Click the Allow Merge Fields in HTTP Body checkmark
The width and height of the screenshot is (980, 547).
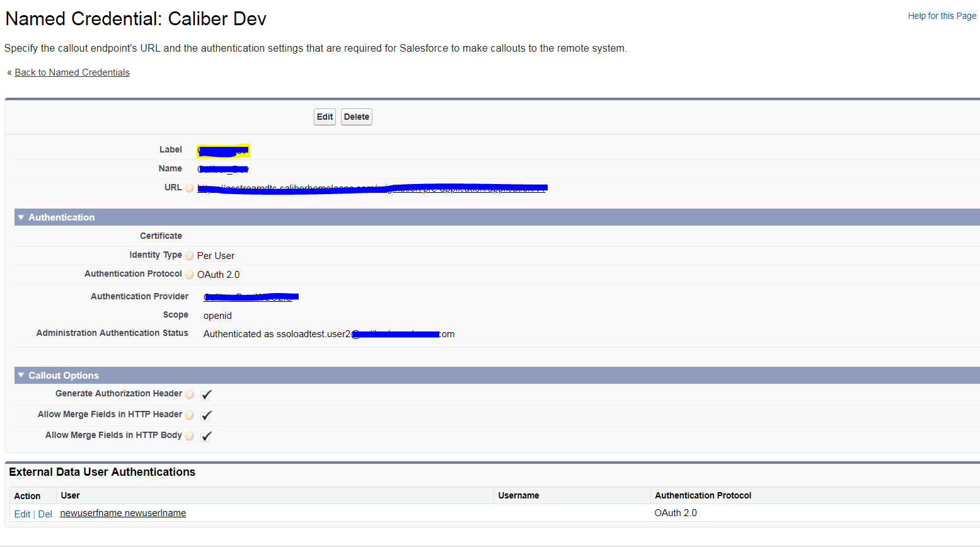point(206,436)
